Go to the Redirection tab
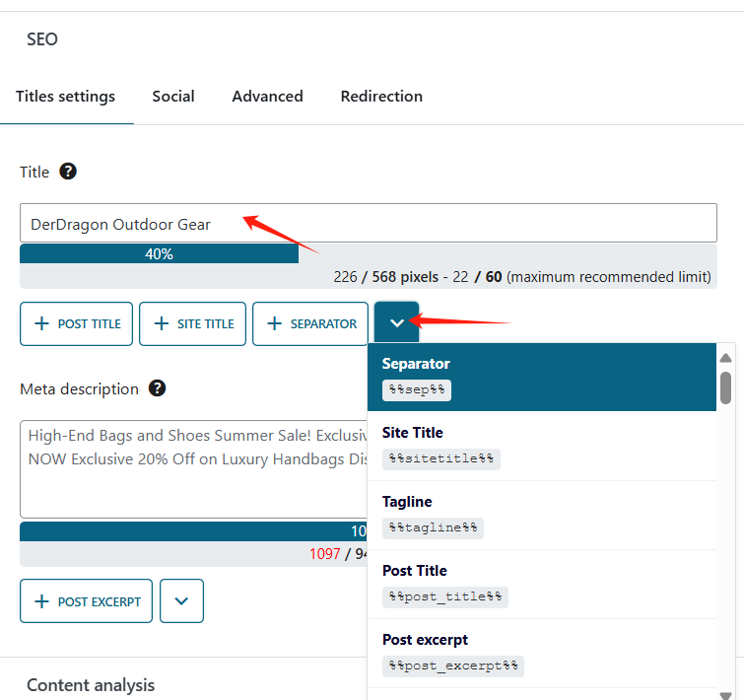The image size is (744, 700). [381, 97]
